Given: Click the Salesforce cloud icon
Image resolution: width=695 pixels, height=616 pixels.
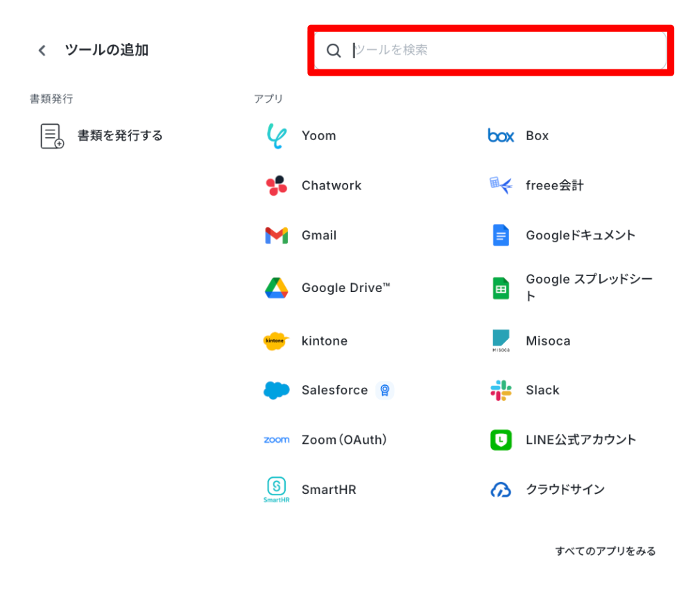Looking at the screenshot, I should [277, 390].
